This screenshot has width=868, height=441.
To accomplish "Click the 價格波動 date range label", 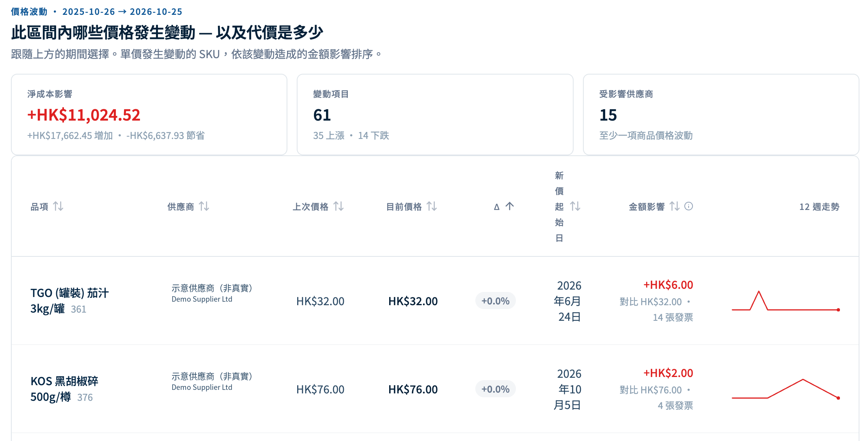I will click(97, 12).
